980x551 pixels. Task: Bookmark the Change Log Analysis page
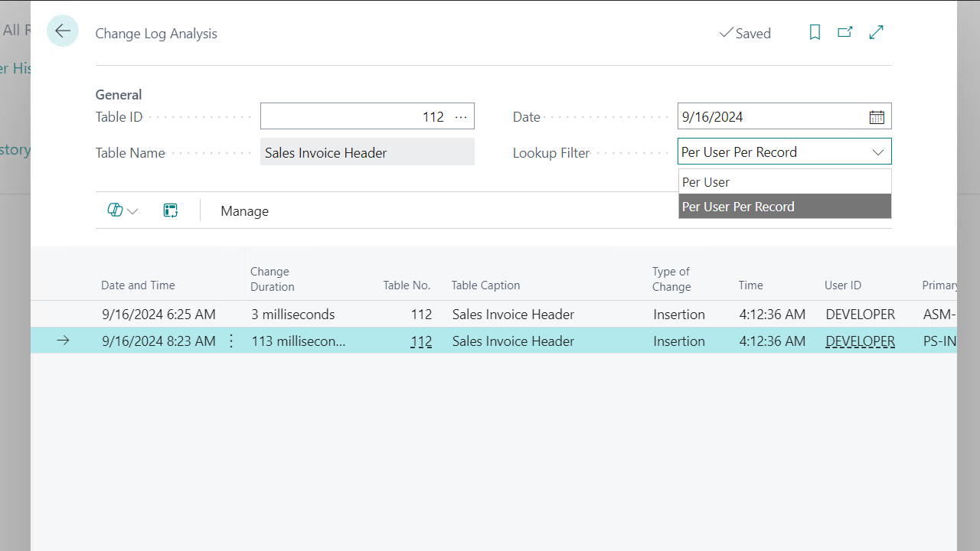click(x=815, y=32)
